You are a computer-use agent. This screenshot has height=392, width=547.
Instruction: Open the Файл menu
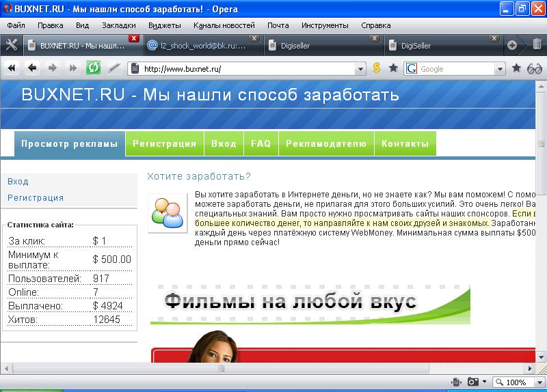[x=16, y=25]
